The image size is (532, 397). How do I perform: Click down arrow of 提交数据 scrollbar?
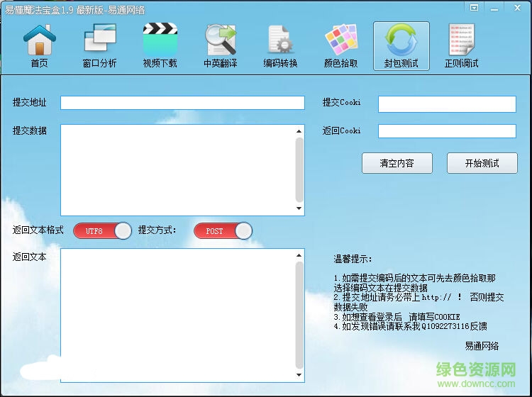tap(299, 208)
